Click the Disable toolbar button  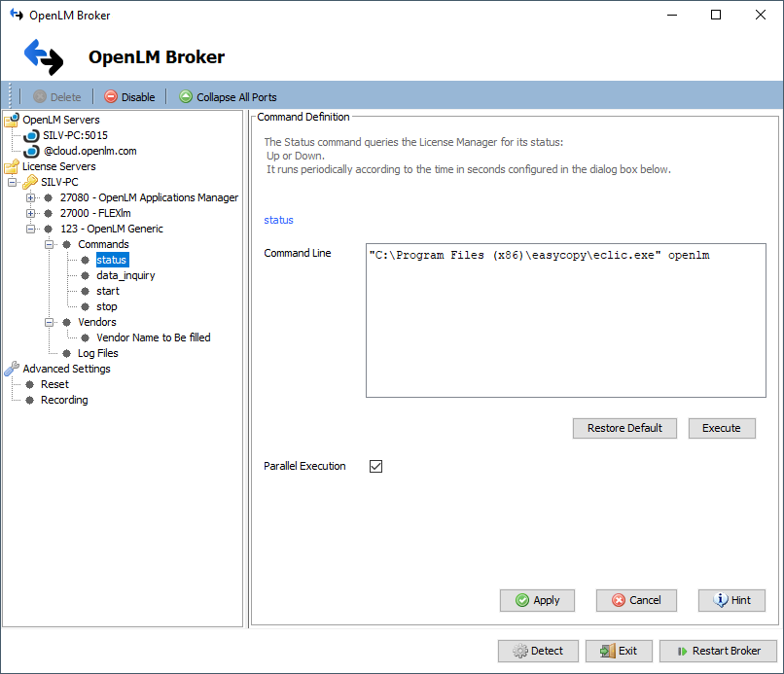tap(129, 97)
